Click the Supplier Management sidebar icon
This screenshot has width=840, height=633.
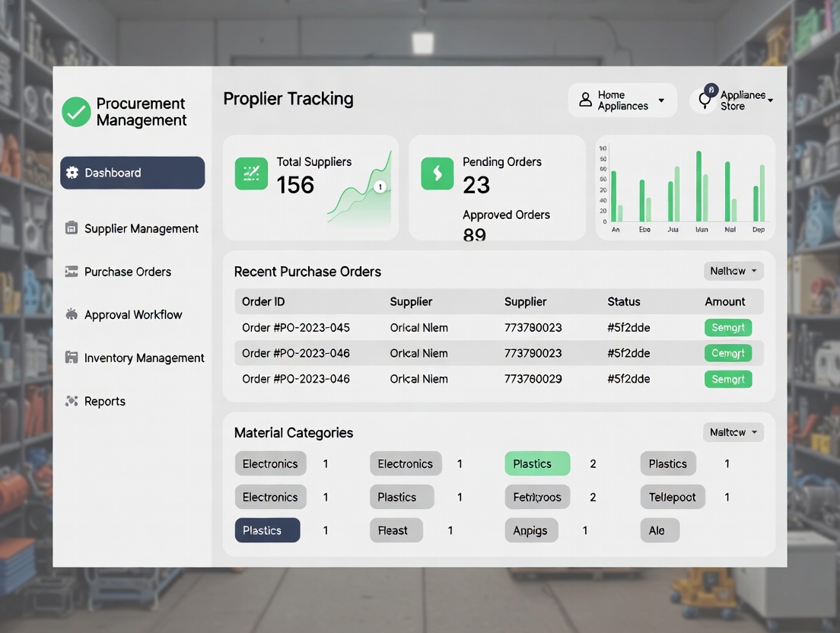[72, 228]
